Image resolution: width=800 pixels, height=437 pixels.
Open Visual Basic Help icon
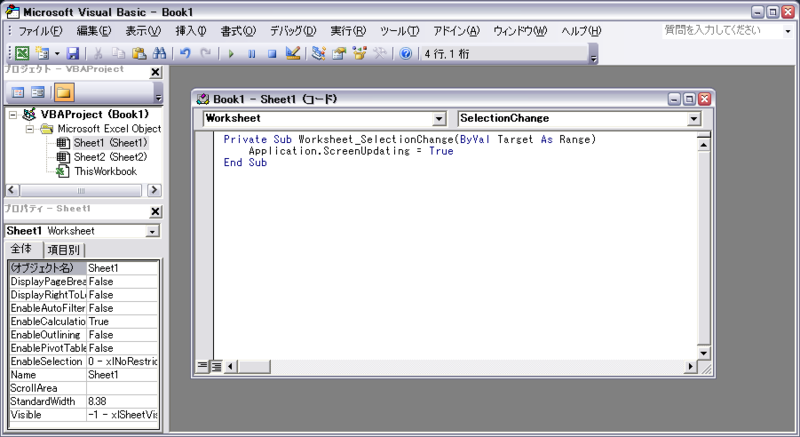(x=406, y=53)
